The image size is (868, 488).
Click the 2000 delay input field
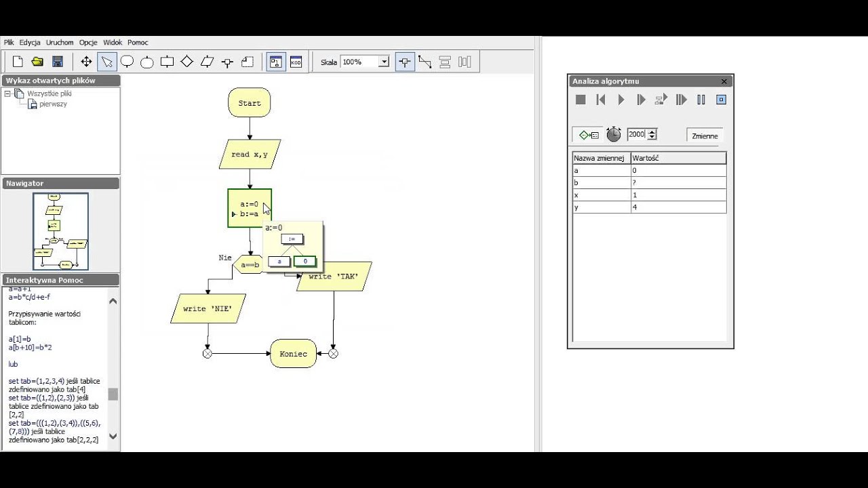coord(637,134)
